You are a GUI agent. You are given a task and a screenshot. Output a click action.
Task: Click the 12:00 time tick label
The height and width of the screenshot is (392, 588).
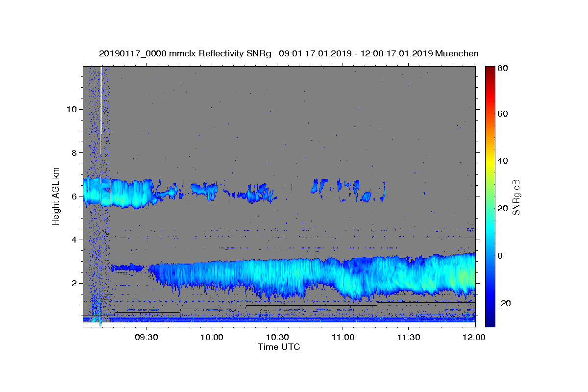[x=473, y=338]
